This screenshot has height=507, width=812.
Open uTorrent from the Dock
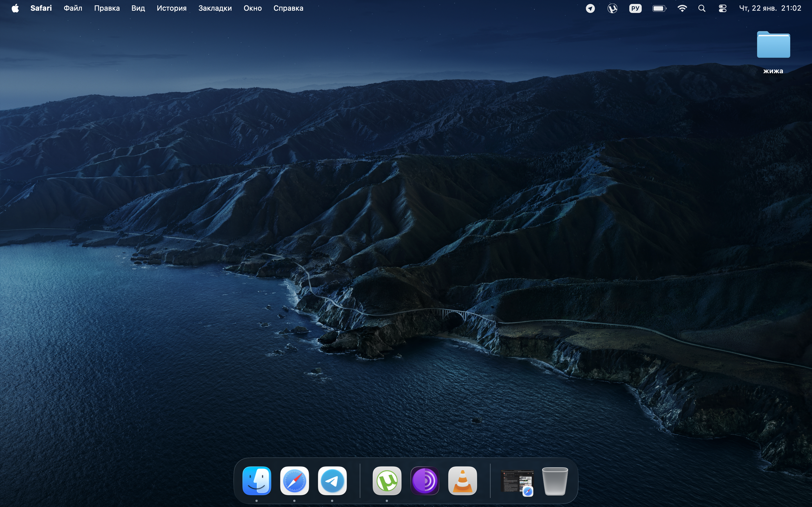[387, 481]
